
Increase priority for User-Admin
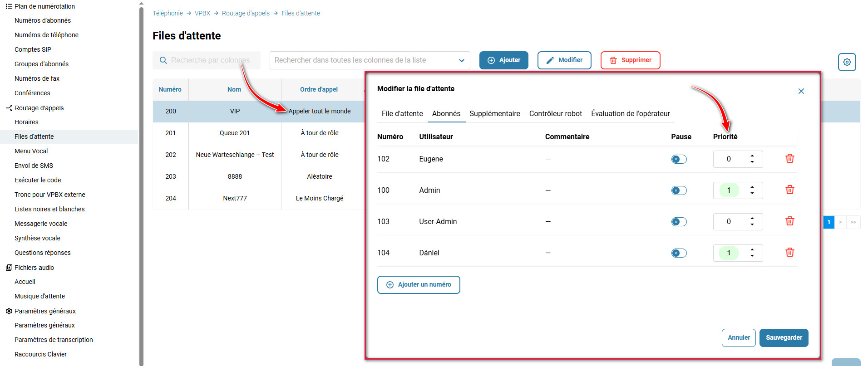point(752,219)
